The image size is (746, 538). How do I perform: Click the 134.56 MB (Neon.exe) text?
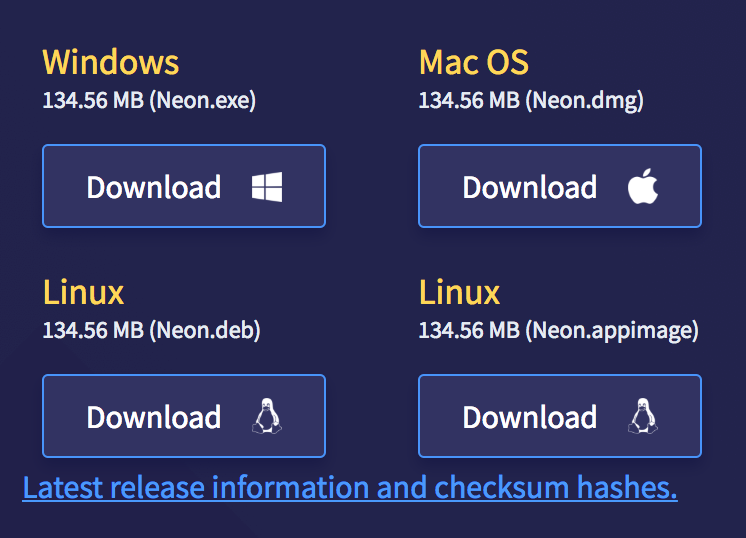[149, 101]
